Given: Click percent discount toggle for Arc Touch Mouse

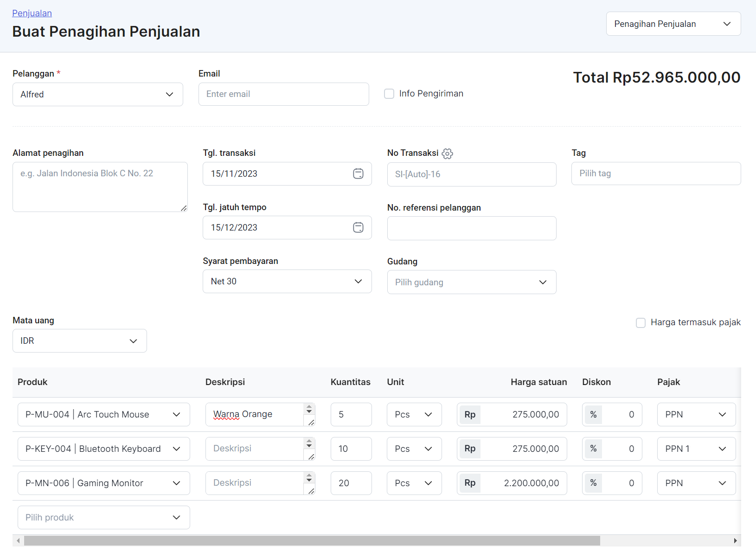Looking at the screenshot, I should click(x=593, y=414).
